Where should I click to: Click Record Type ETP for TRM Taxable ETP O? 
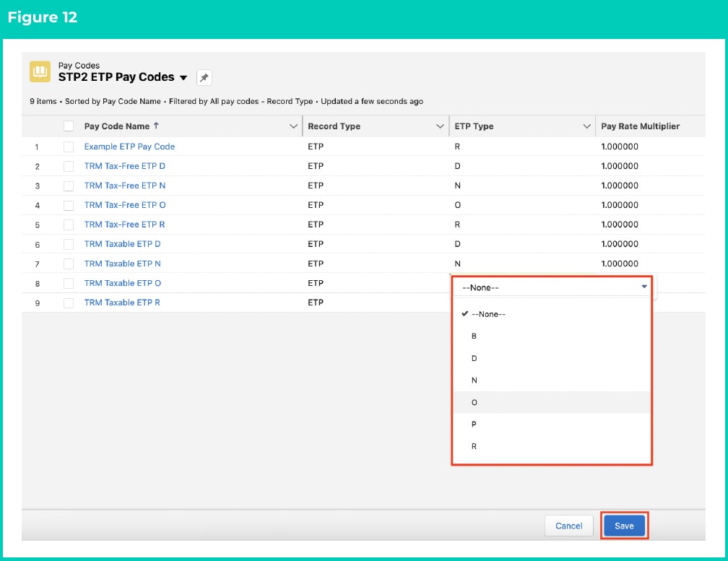(316, 283)
